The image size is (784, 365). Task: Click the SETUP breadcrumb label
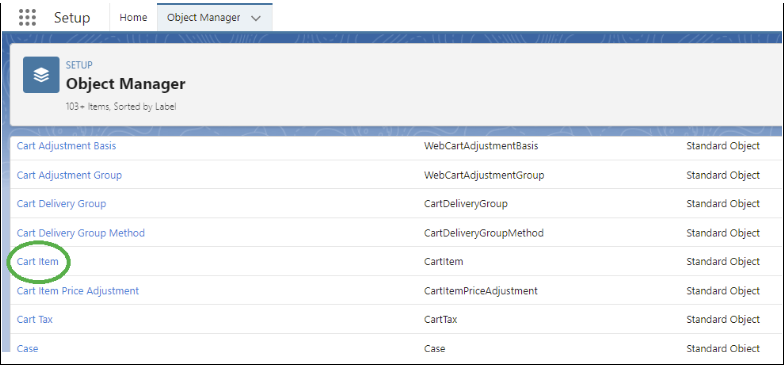click(x=79, y=65)
